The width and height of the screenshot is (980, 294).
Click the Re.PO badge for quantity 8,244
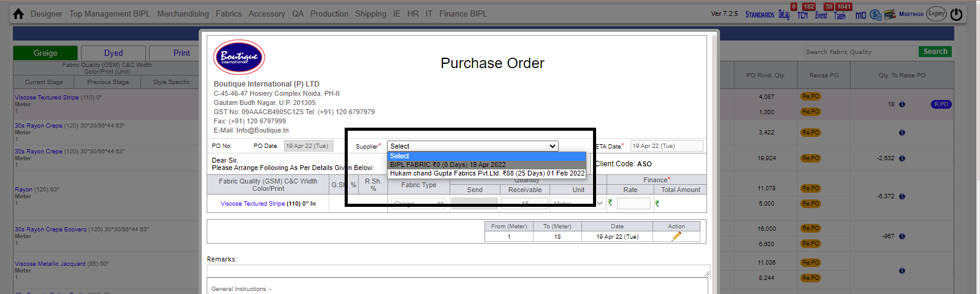point(810,278)
